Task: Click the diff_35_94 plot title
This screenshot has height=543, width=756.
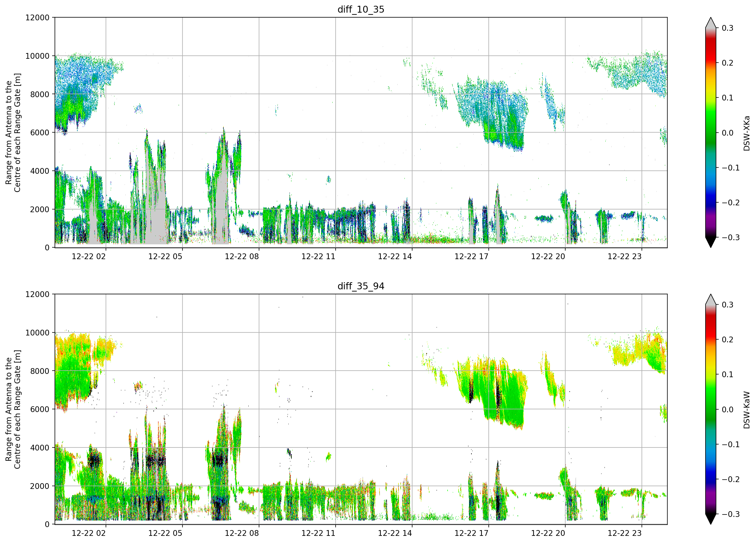Action: 361,286
